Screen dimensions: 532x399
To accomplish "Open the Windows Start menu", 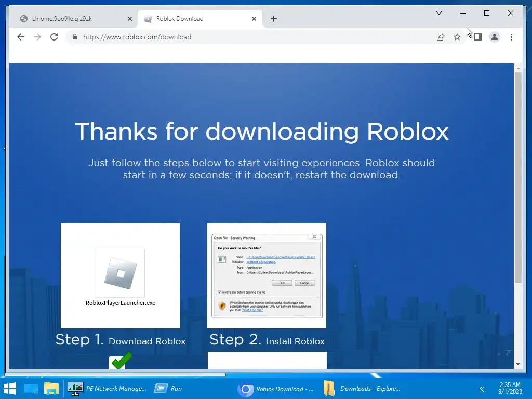I will click(9, 389).
